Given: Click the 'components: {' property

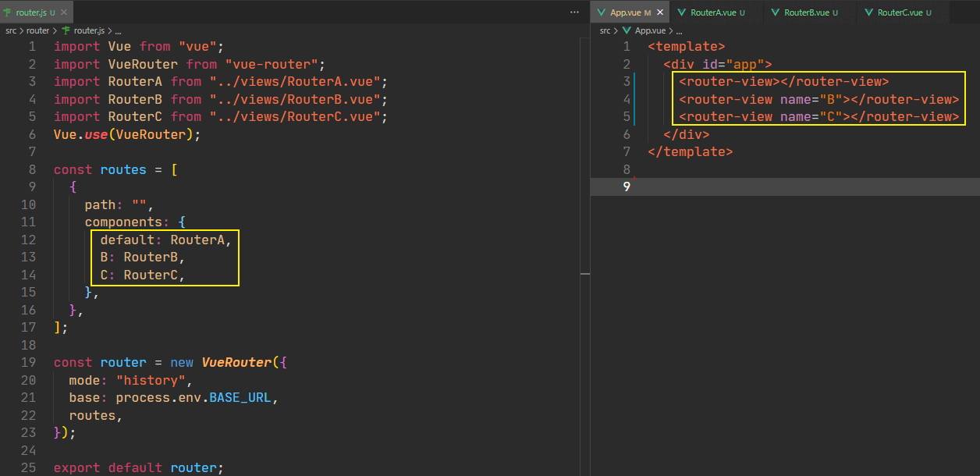Looking at the screenshot, I should pyautogui.click(x=135, y=222).
